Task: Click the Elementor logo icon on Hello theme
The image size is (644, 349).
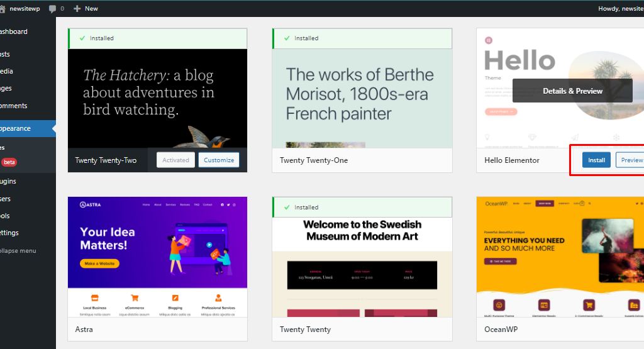Action: click(x=488, y=40)
